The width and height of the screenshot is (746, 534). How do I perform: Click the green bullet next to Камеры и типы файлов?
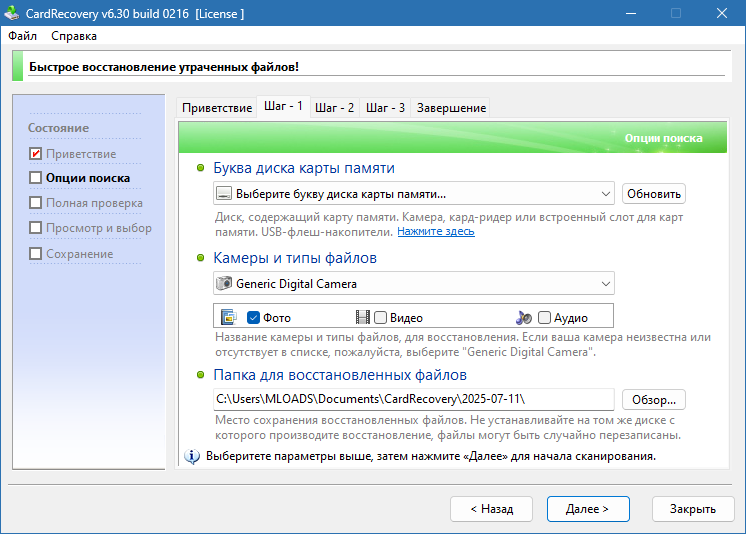pyautogui.click(x=200, y=257)
